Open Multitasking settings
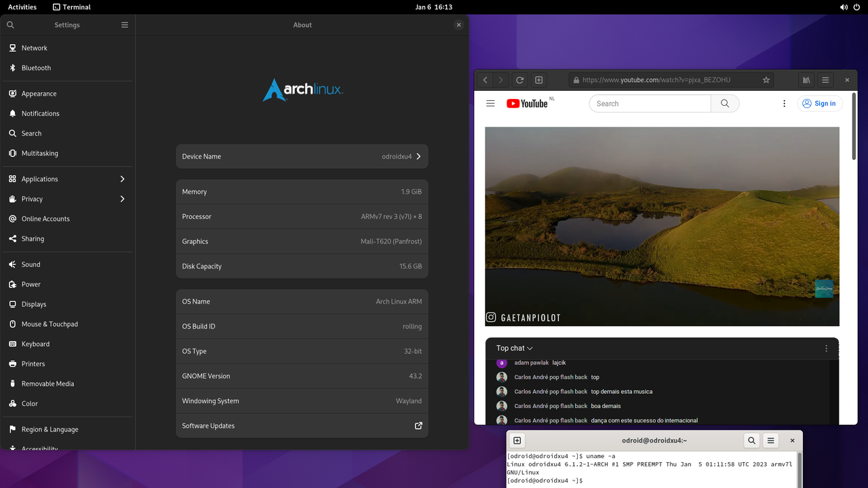868x488 pixels. [x=67, y=153]
